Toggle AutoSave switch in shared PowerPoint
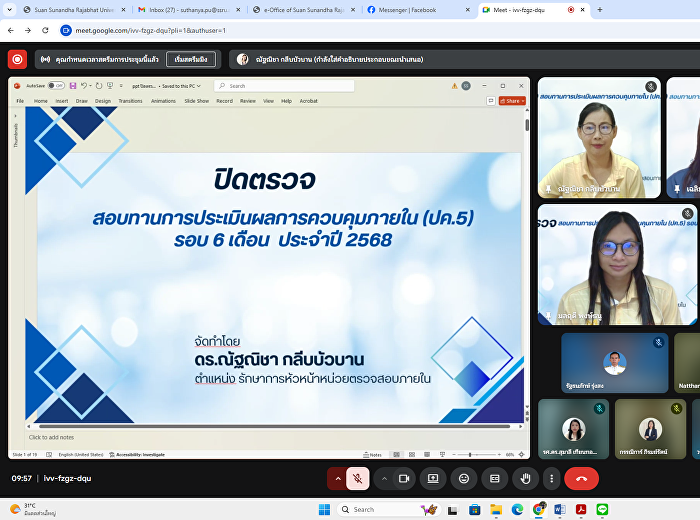700x520 pixels. coord(56,86)
